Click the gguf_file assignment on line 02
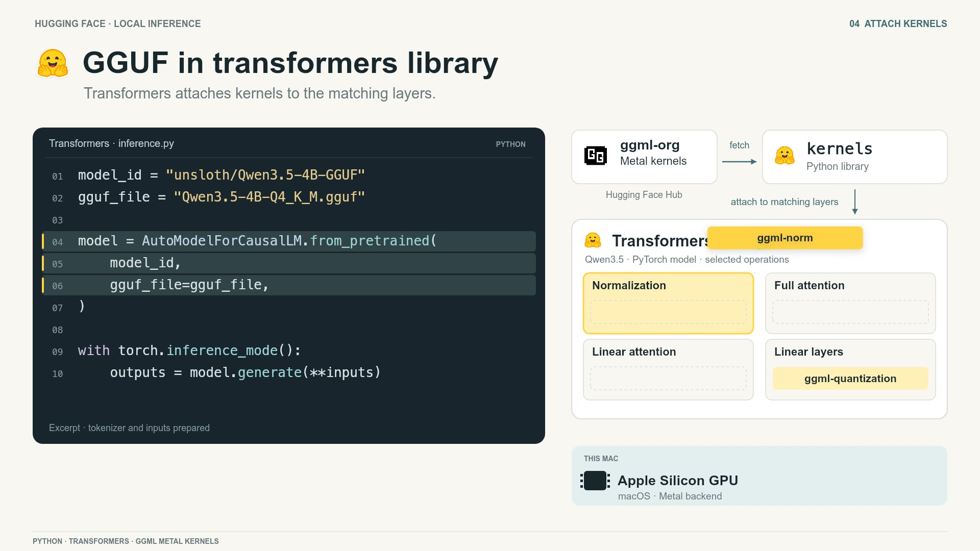The image size is (980, 551). [222, 197]
